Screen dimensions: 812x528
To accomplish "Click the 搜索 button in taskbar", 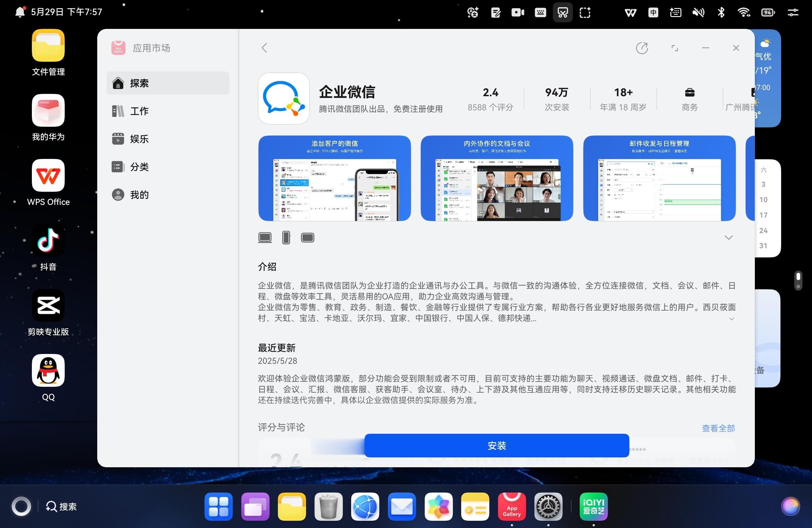I will point(61,507).
